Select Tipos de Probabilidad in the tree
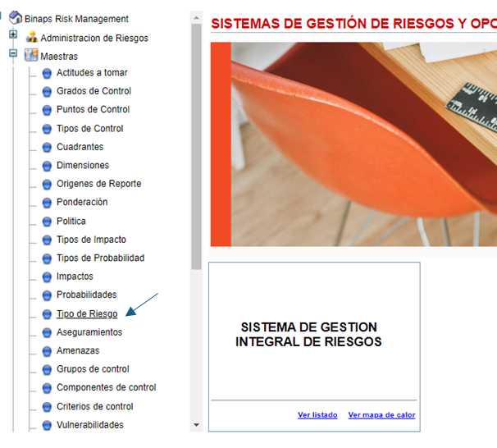 tap(101, 258)
